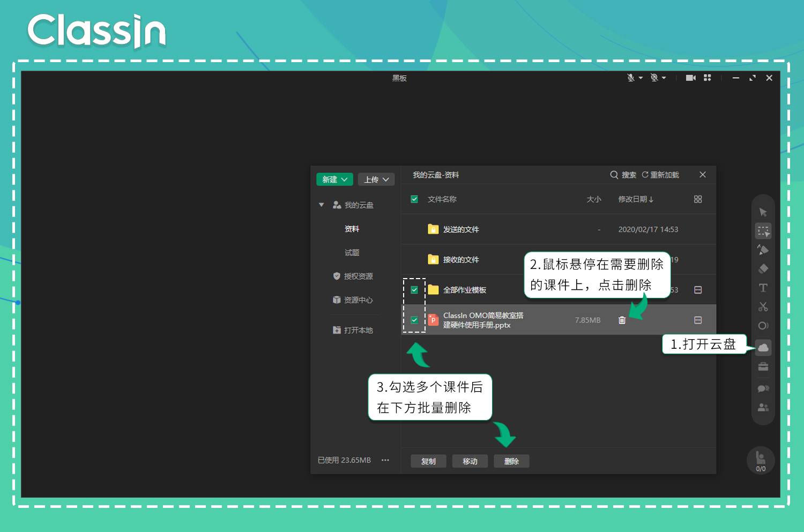Open the 资料 section
The width and height of the screenshot is (804, 532).
tap(352, 229)
